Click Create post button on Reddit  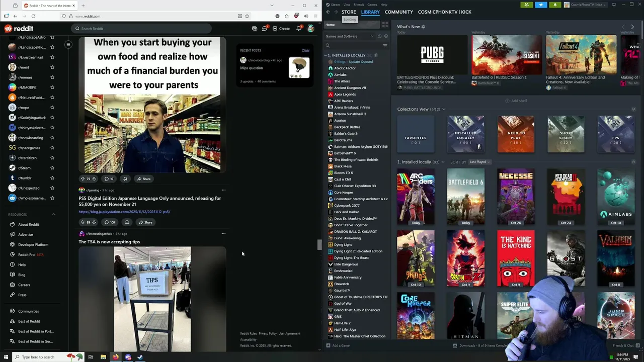coord(281,29)
